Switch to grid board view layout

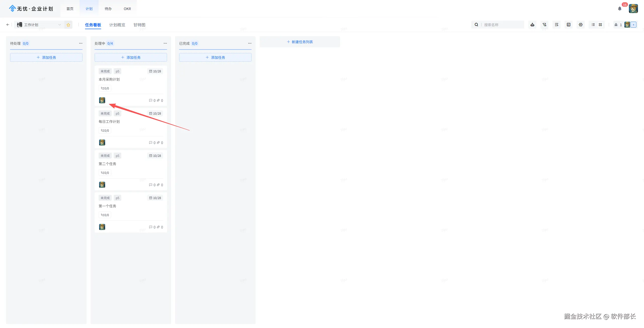600,25
